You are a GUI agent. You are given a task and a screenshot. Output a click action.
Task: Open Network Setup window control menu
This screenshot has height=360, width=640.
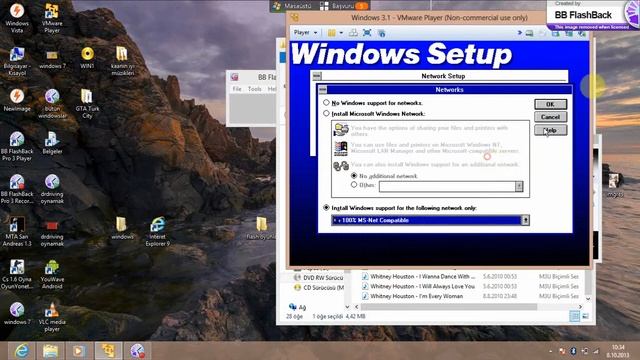(x=317, y=76)
